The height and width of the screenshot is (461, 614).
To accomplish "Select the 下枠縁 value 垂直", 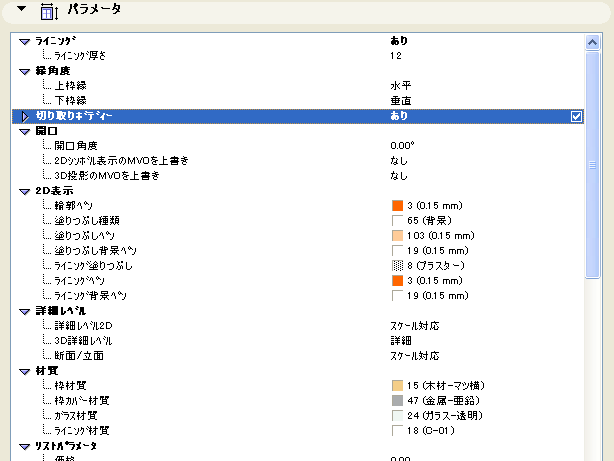I will (401, 101).
